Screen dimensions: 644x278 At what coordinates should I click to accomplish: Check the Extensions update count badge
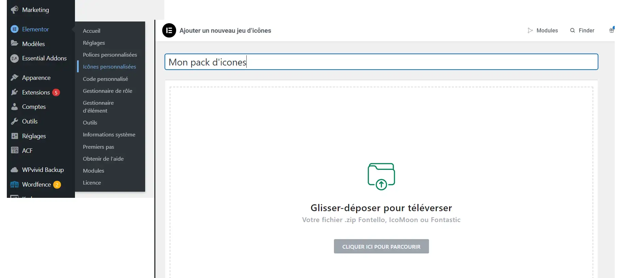[x=56, y=92]
